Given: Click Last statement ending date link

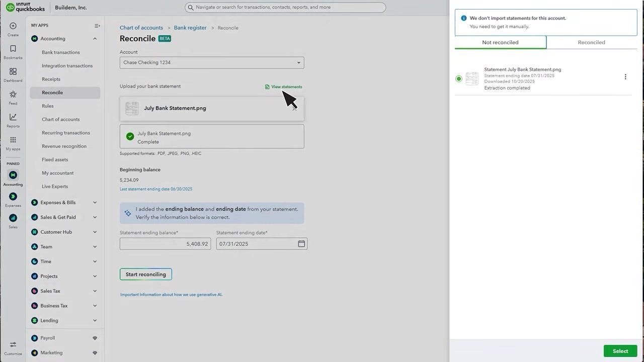Looking at the screenshot, I should coord(156,189).
